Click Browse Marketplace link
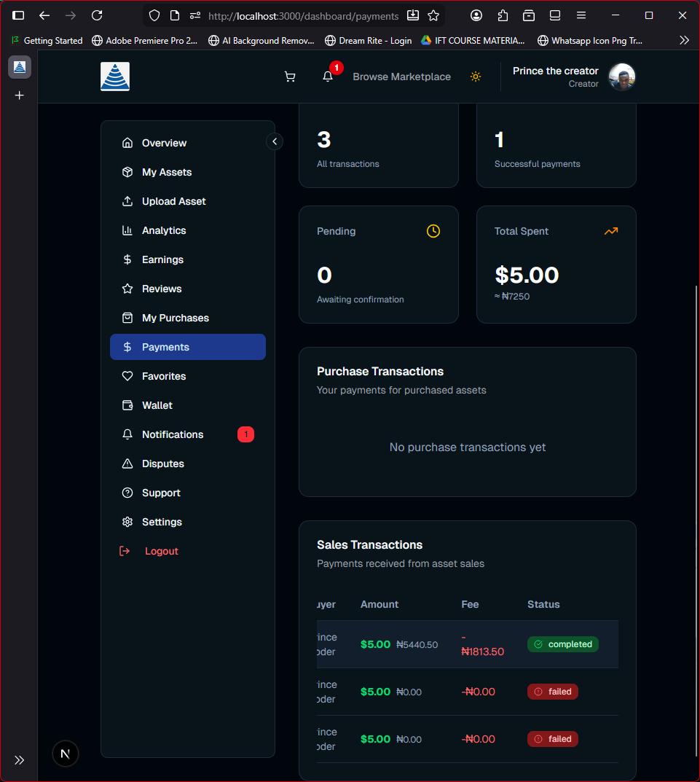This screenshot has height=782, width=700. (x=401, y=77)
